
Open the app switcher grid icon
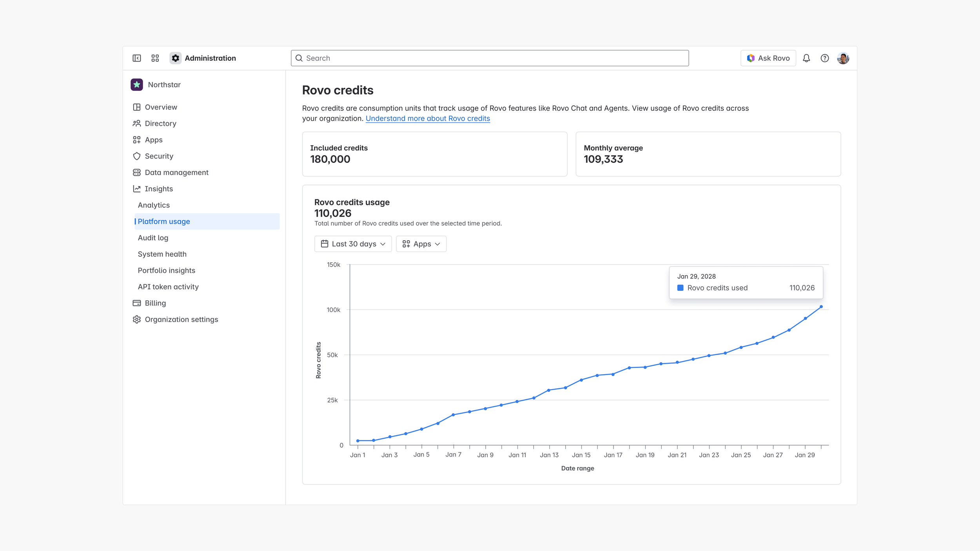coord(155,58)
